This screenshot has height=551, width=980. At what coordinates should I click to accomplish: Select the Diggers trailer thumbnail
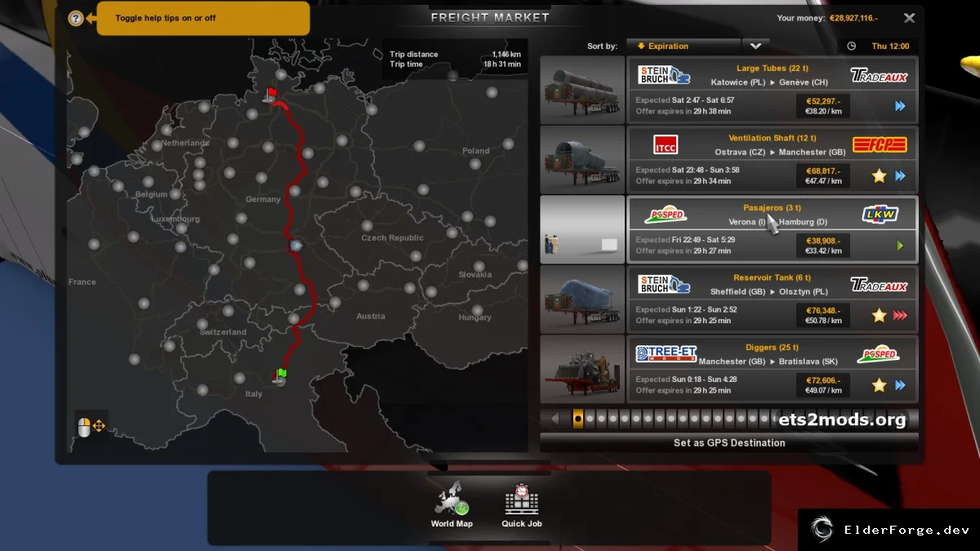click(x=582, y=369)
